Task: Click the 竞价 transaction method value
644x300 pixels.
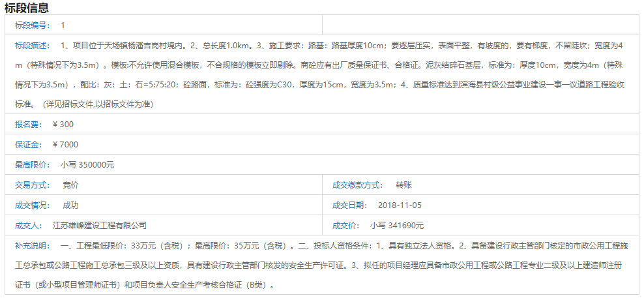Action: 70,185
